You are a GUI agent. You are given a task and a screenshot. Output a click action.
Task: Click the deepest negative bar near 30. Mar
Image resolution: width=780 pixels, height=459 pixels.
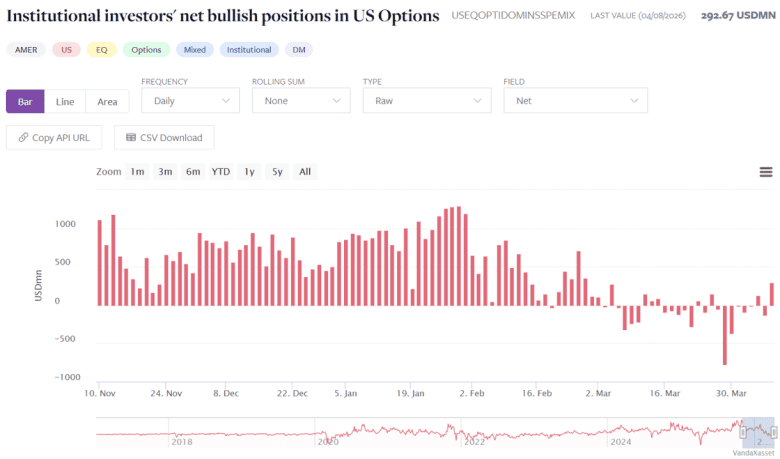point(725,335)
